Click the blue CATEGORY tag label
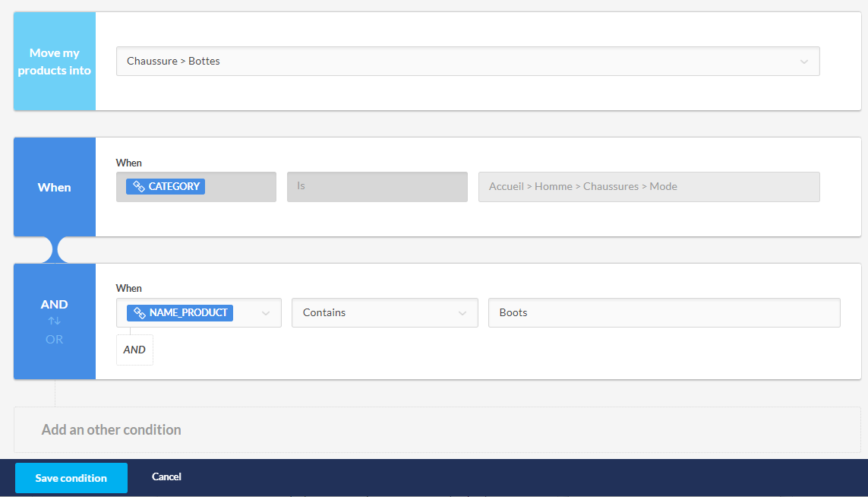This screenshot has height=497, width=868. (x=174, y=187)
